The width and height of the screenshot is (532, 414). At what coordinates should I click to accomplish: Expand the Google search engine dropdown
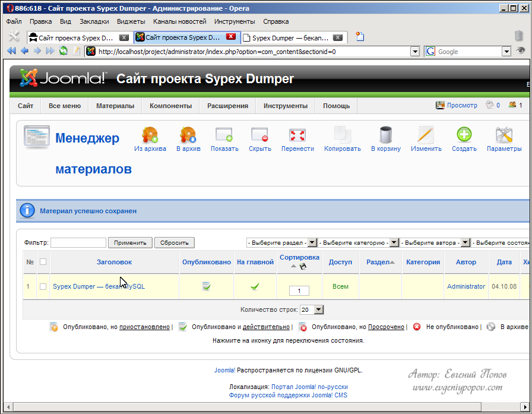point(506,52)
